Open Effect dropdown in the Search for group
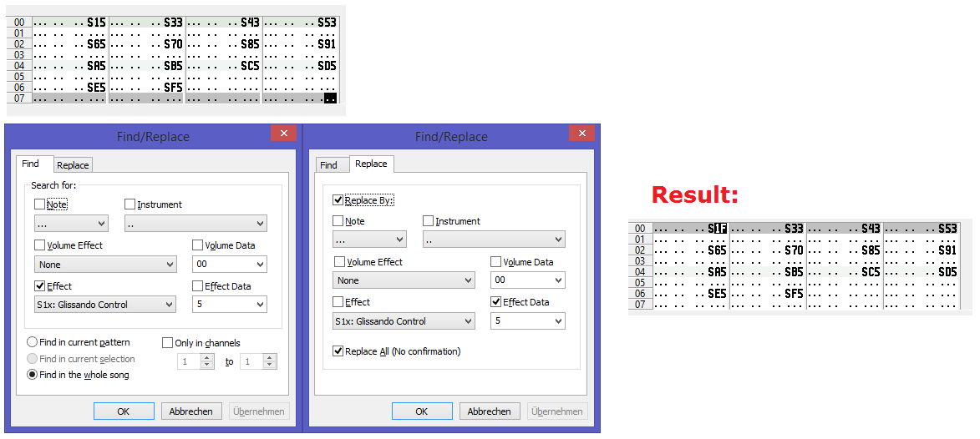The width and height of the screenshot is (980, 439). (105, 305)
